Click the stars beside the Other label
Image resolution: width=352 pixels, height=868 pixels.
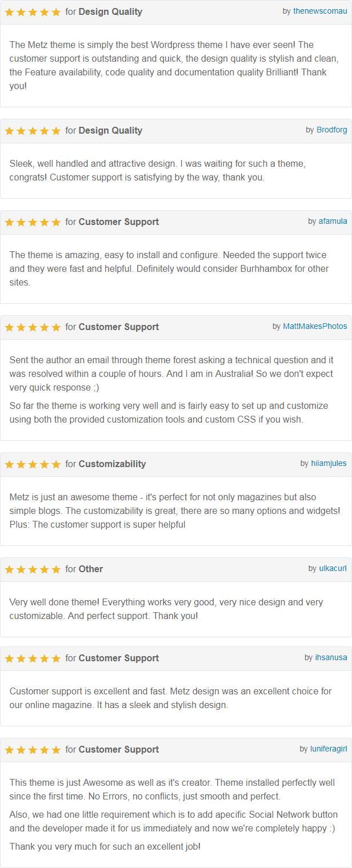click(x=33, y=569)
